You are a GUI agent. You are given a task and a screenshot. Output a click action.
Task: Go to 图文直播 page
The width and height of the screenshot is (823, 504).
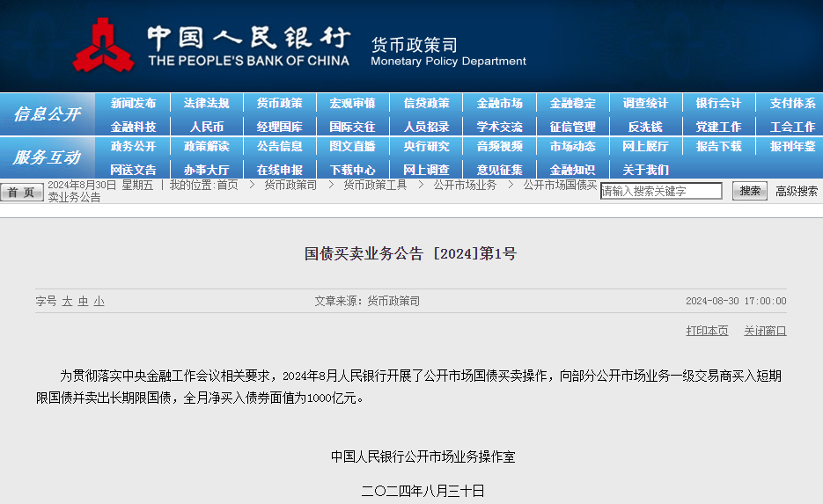[352, 146]
